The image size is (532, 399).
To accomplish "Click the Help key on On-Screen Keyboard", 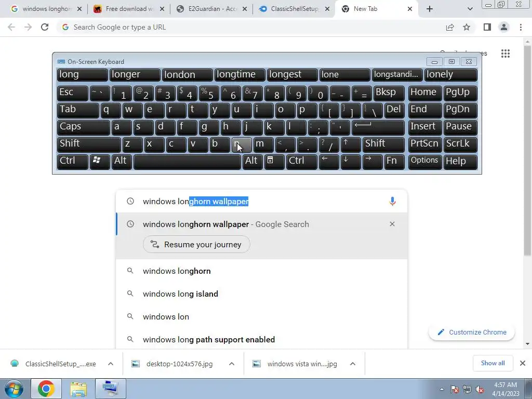I will [x=460, y=162].
